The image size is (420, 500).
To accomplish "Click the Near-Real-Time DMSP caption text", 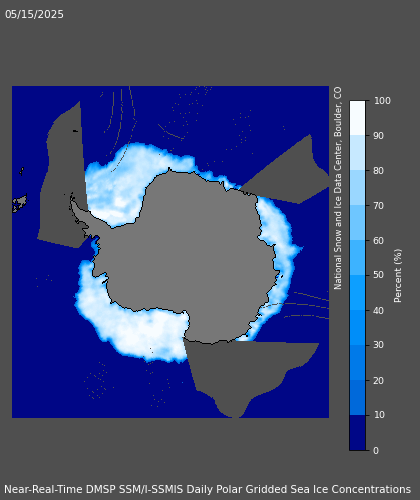I will tap(207, 489).
